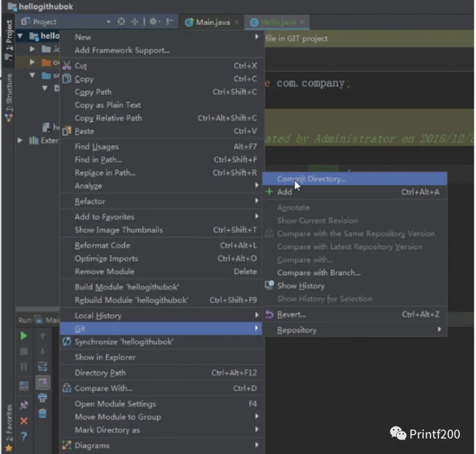Viewport: 476px width, 454px height.
Task: Open Add to Favorites submenu
Action: tap(161, 217)
